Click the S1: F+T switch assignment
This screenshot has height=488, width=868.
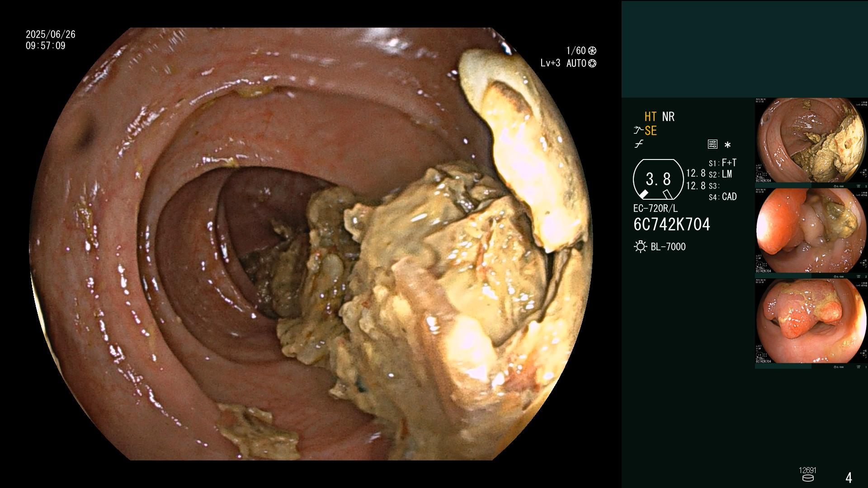point(722,163)
